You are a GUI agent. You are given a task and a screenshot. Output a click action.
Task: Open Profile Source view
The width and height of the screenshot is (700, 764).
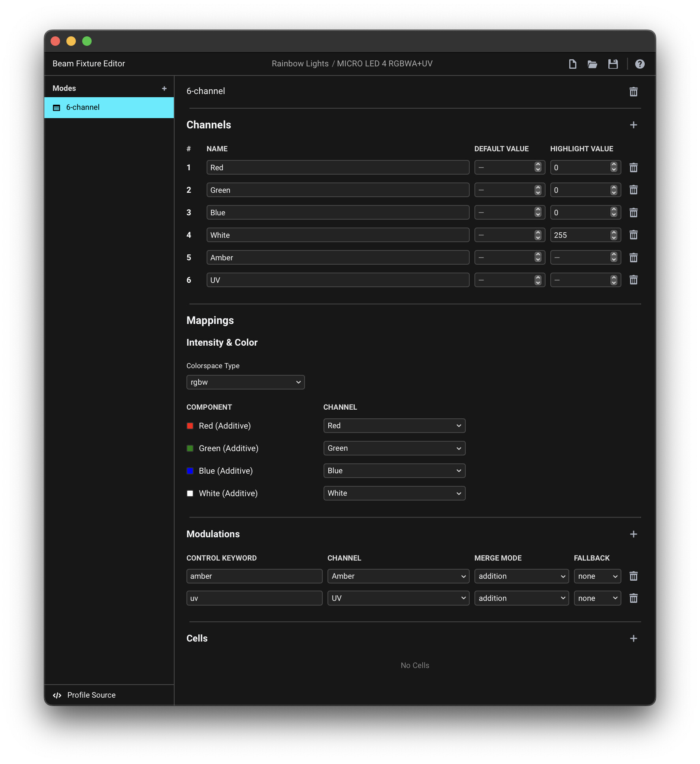(91, 695)
